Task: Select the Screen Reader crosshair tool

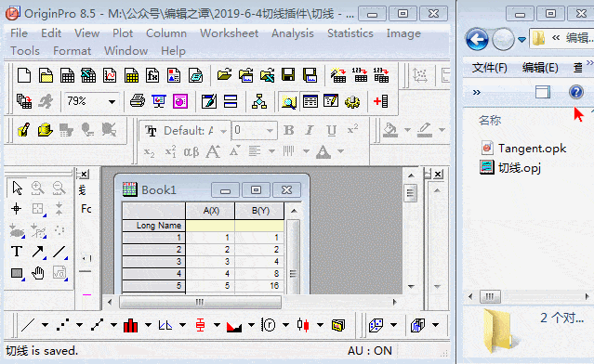Action: 17,209
